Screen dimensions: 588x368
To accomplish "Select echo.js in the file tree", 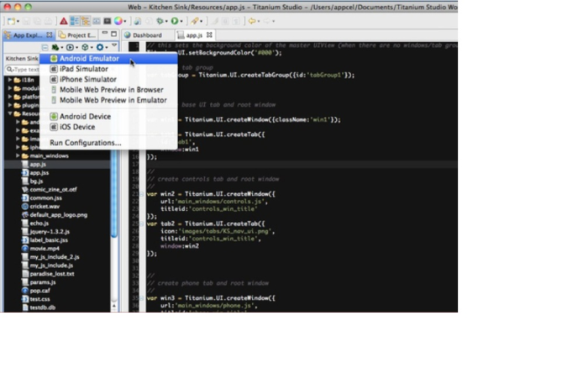I will tap(39, 223).
